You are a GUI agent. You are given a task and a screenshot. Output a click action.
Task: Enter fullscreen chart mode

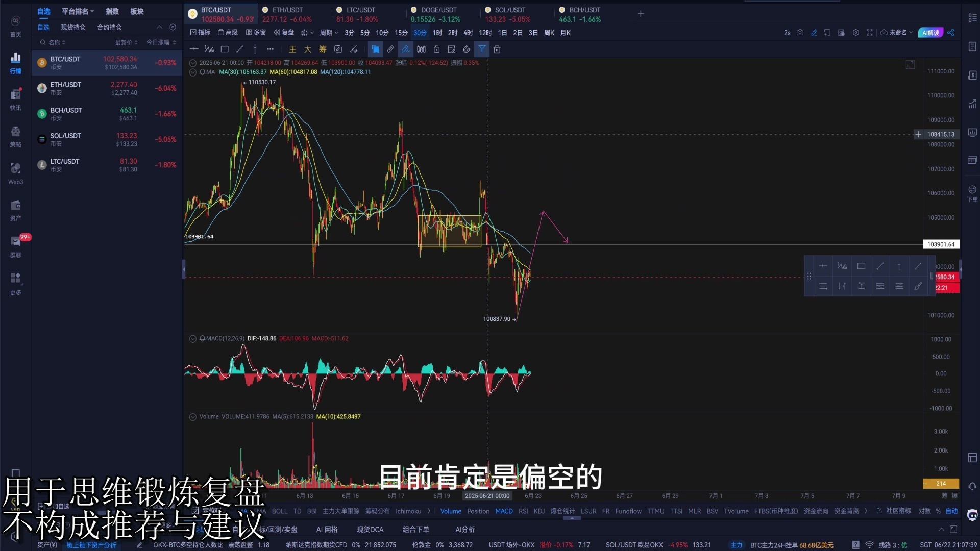pyautogui.click(x=870, y=33)
